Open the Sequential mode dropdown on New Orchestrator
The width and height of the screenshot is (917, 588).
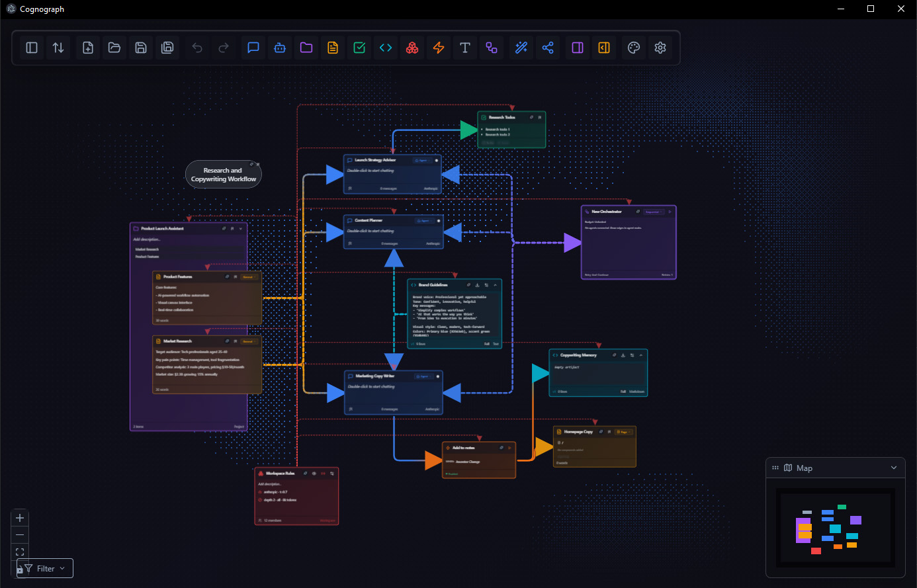(654, 212)
